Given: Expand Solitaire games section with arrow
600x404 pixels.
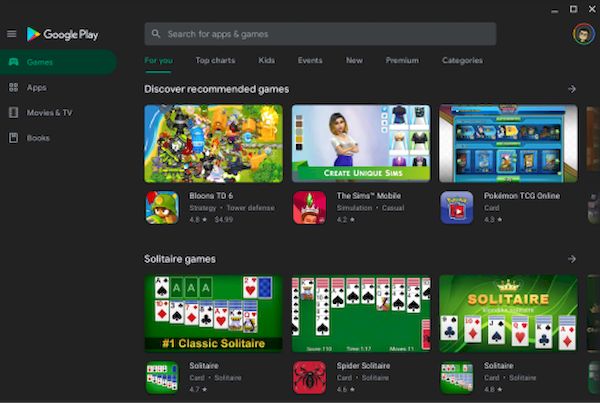Looking at the screenshot, I should [x=572, y=259].
